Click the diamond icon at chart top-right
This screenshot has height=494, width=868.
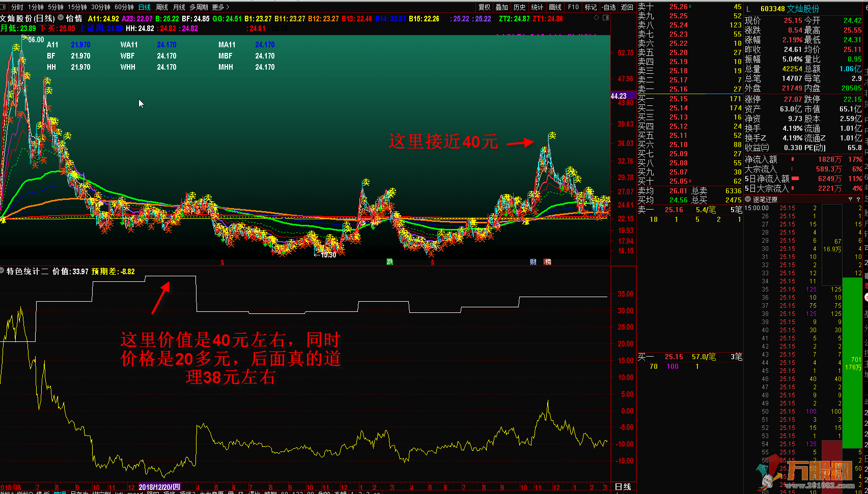[597, 18]
